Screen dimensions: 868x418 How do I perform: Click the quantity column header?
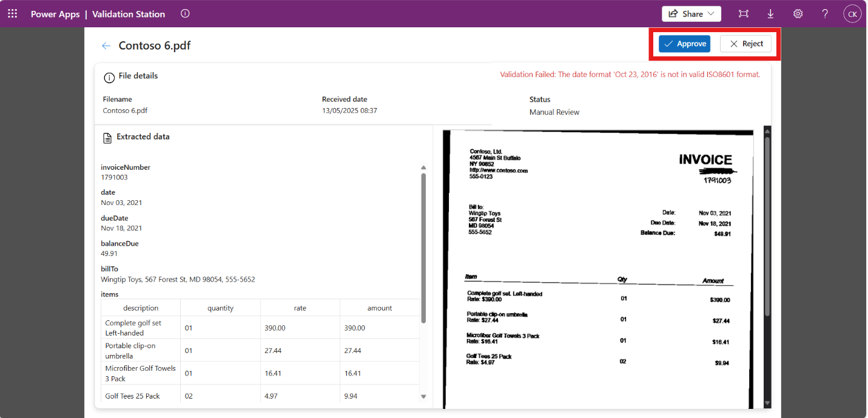tap(220, 308)
